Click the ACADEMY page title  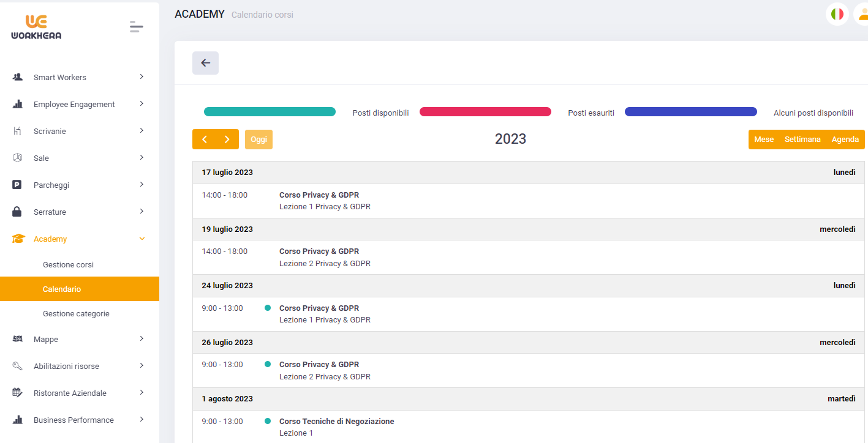(200, 14)
